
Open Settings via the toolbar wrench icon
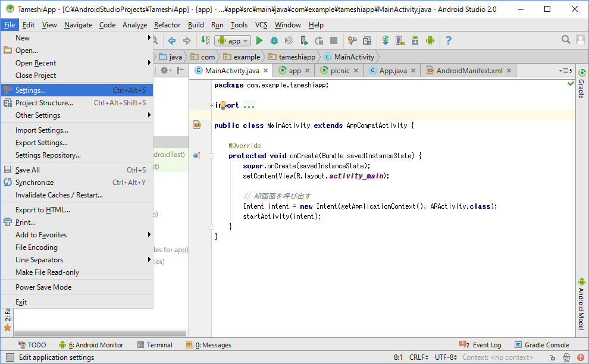click(352, 40)
